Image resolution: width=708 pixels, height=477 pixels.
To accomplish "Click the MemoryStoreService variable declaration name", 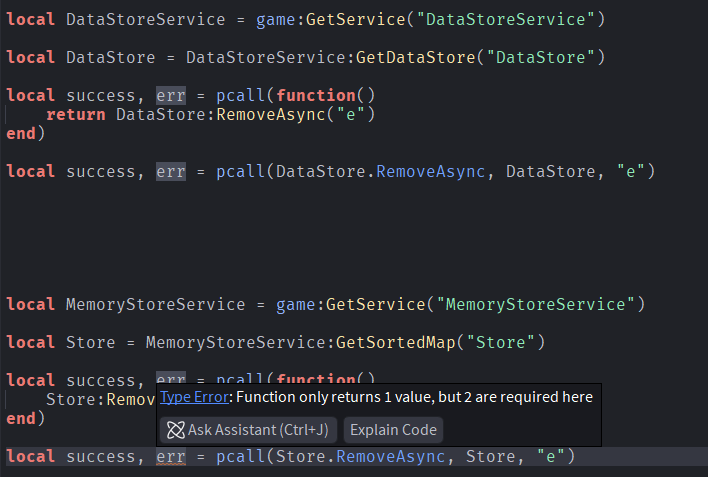I will 156,304.
